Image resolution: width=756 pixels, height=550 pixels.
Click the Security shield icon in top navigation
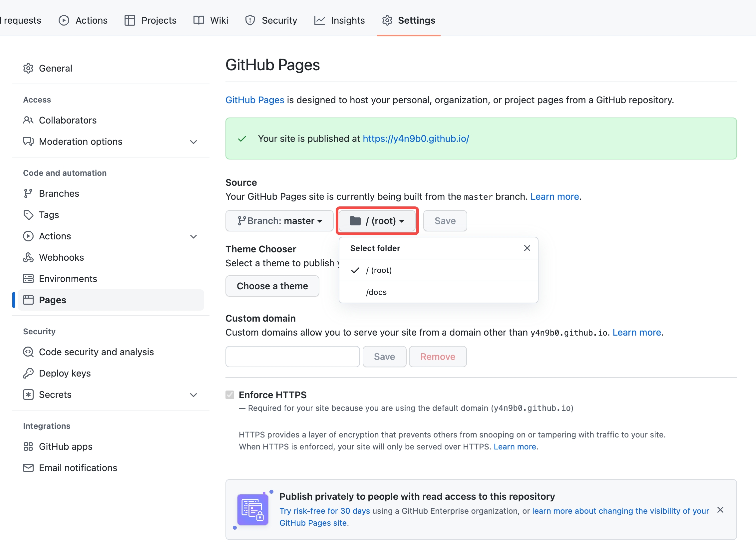click(250, 21)
